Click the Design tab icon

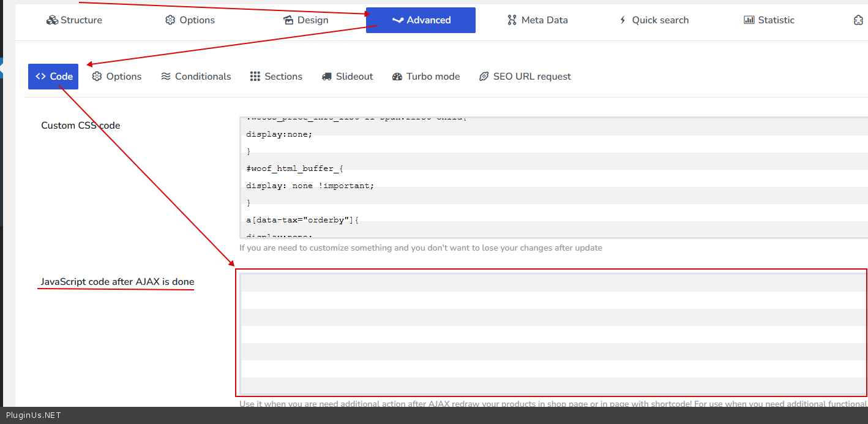(288, 20)
